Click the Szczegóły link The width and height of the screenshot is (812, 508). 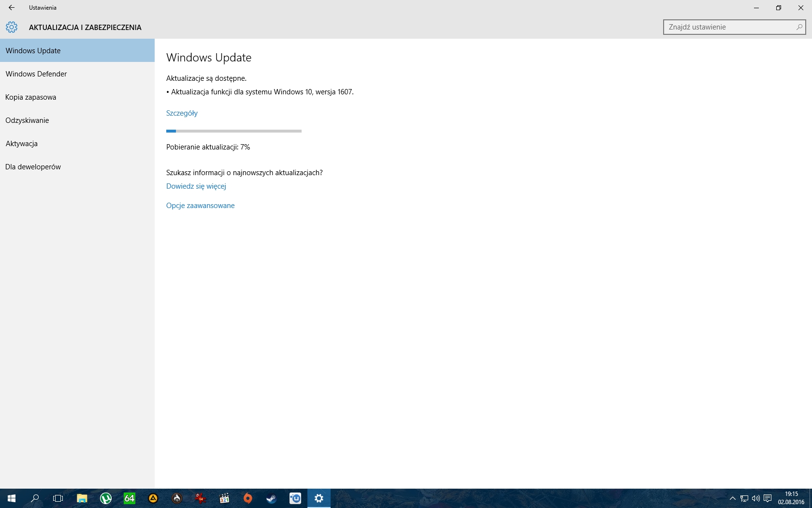(x=182, y=113)
